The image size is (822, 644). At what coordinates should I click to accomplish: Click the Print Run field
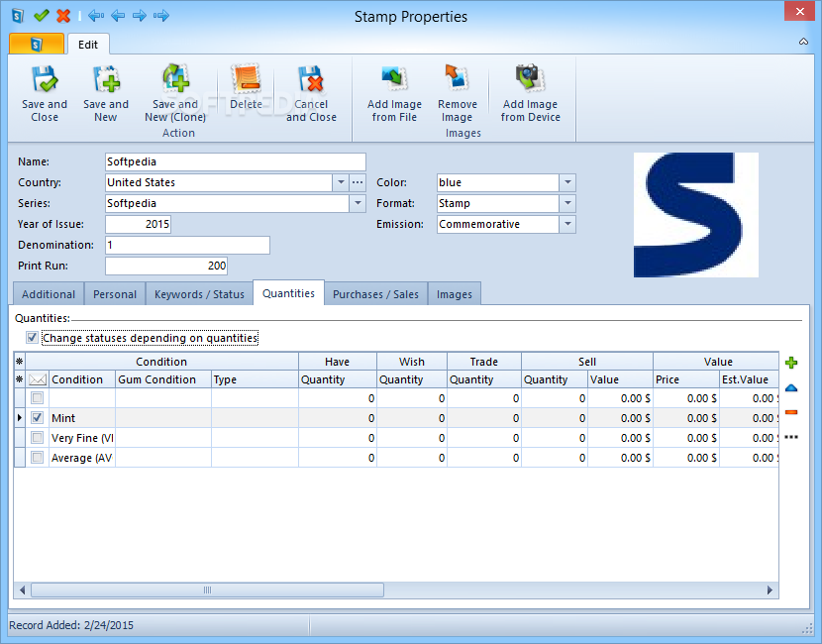166,266
